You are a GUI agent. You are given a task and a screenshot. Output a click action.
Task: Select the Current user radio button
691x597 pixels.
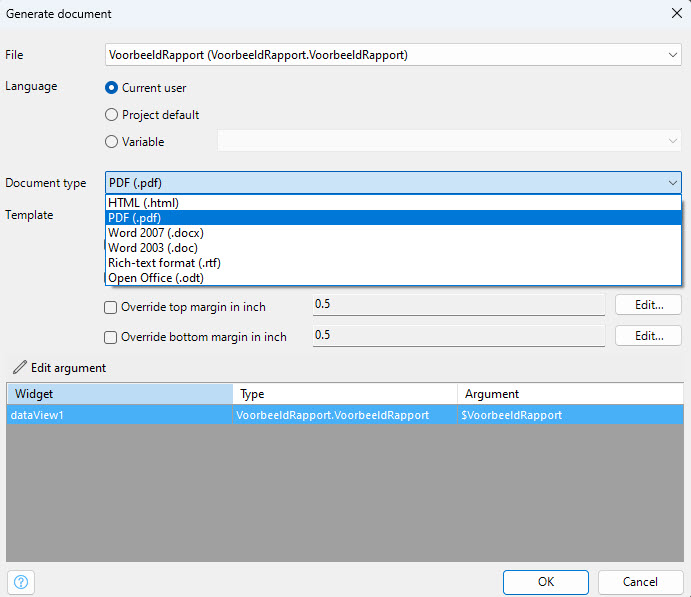tap(112, 88)
